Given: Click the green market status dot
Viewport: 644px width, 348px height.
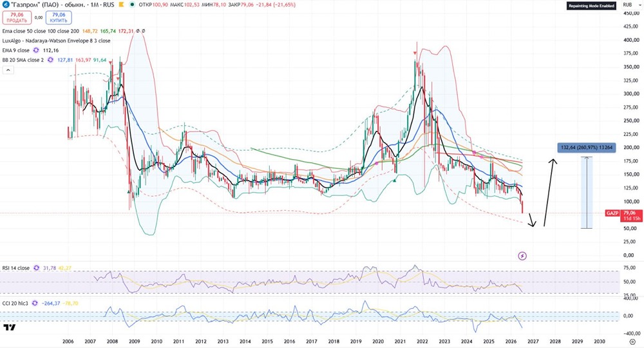Looking at the screenshot, I should [132, 5].
